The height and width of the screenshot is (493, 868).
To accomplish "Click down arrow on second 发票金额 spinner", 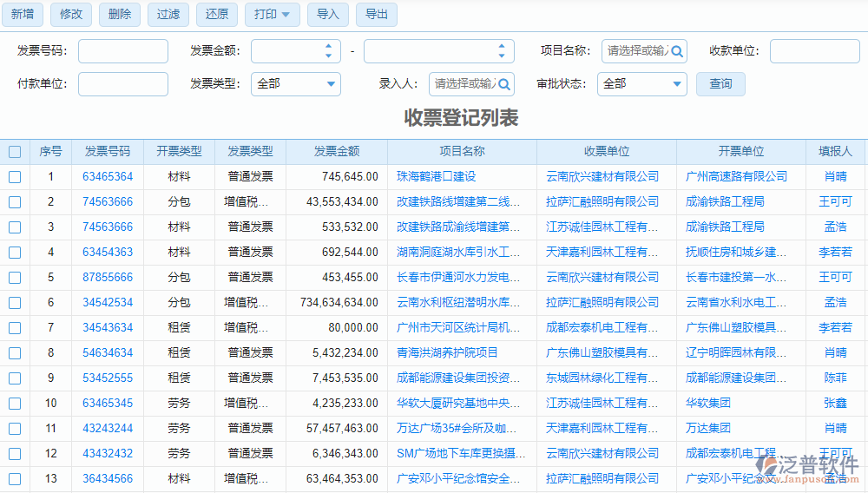I will 502,56.
